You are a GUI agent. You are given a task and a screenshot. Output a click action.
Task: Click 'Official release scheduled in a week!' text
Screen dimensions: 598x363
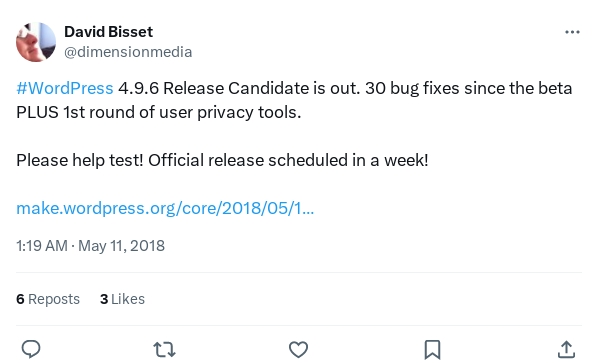(x=288, y=160)
